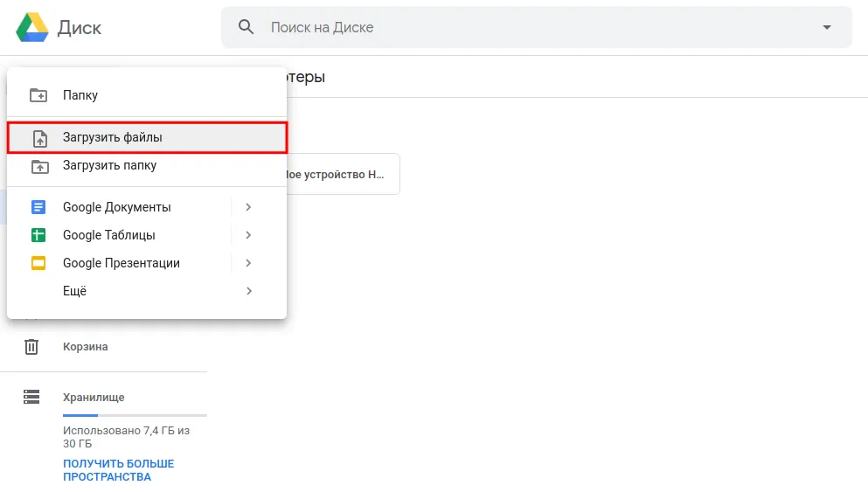Expand Google Презентации submenu arrow
The height and width of the screenshot is (492, 868).
[248, 263]
